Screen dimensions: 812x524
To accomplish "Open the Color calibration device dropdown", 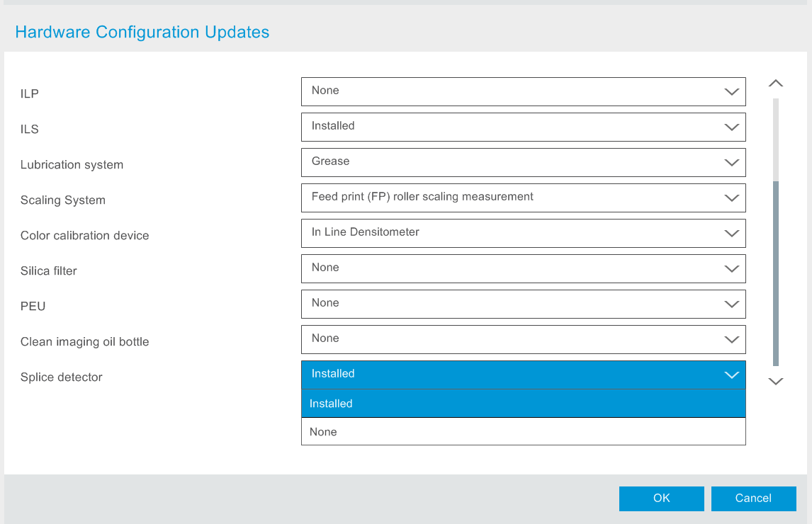I will pyautogui.click(x=523, y=233).
